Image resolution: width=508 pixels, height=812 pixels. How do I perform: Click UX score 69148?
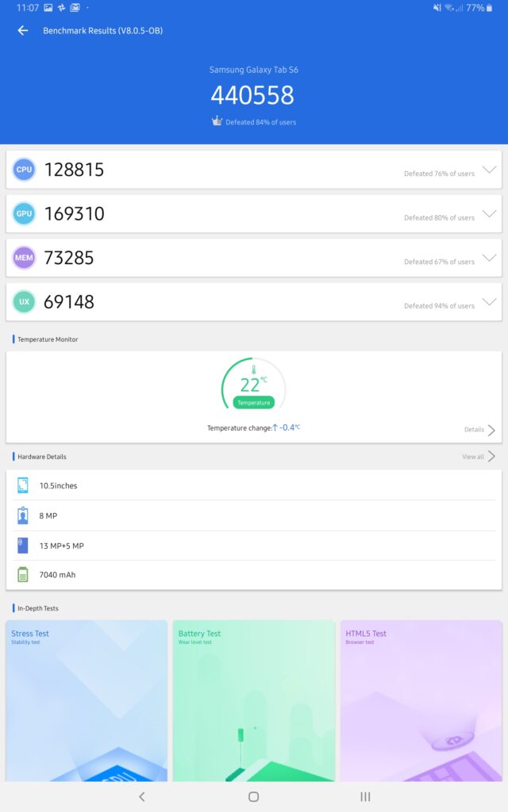(69, 302)
